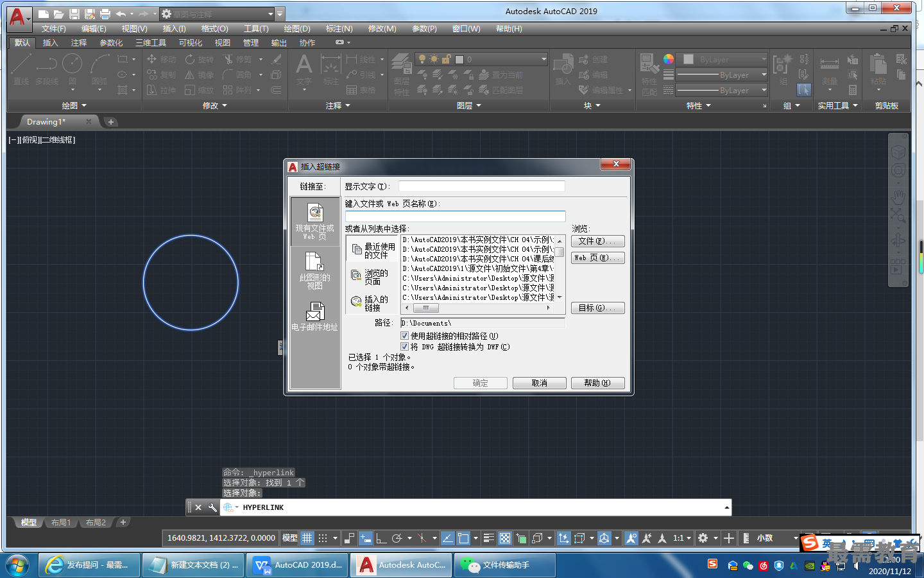Select 'Existing file or Web page' link type
Viewport: 924px width, 578px height.
pyautogui.click(x=314, y=222)
